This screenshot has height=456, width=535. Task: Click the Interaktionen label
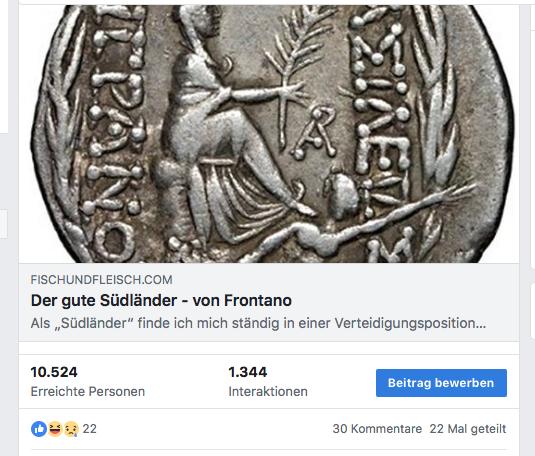click(268, 391)
